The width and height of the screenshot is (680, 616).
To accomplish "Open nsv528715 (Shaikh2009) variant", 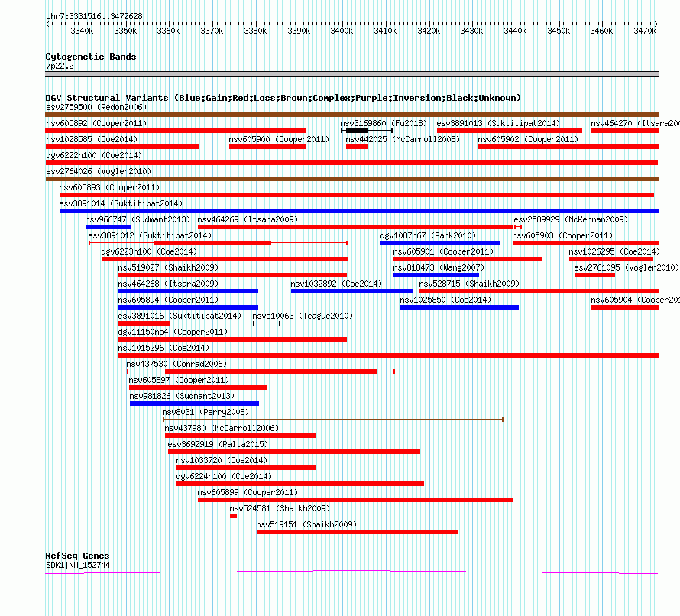I will coord(469,284).
